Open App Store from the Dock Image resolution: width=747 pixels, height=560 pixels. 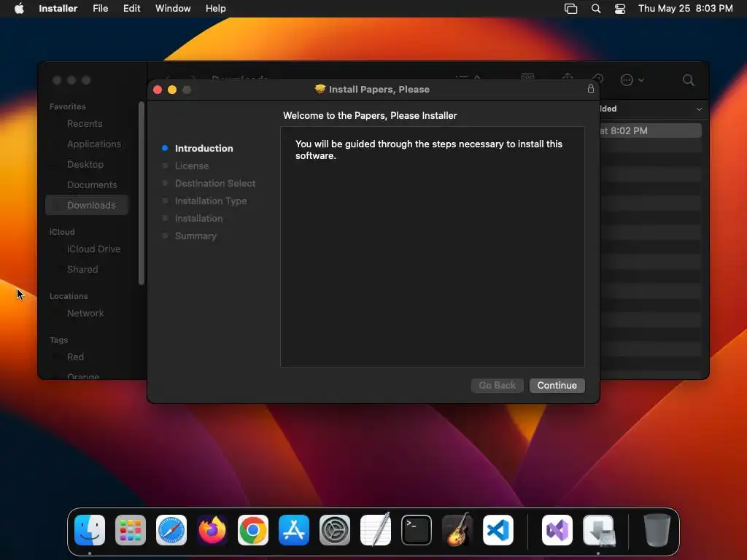294,529
